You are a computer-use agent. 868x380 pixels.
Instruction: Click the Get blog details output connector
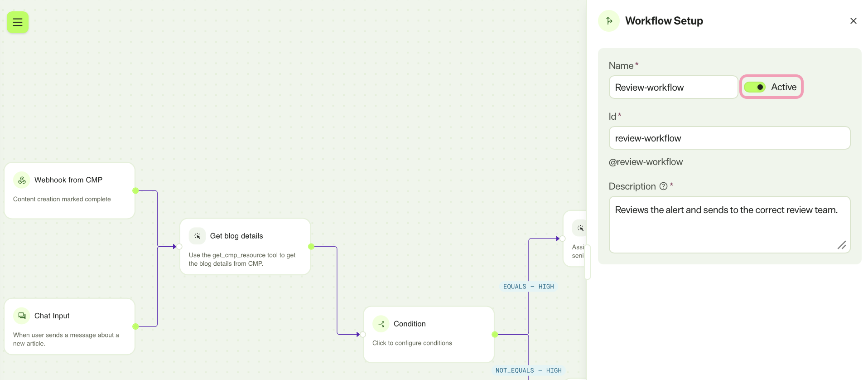[x=311, y=247]
